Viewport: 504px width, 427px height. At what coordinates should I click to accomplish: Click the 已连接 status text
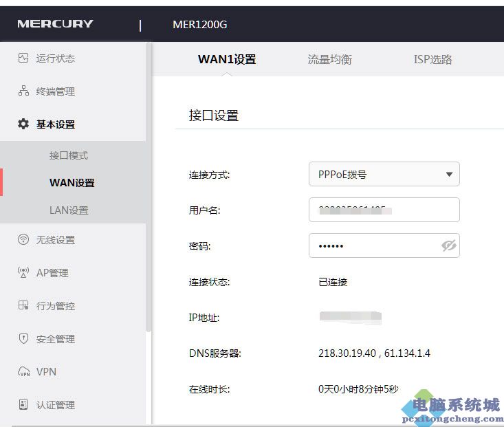tap(333, 282)
